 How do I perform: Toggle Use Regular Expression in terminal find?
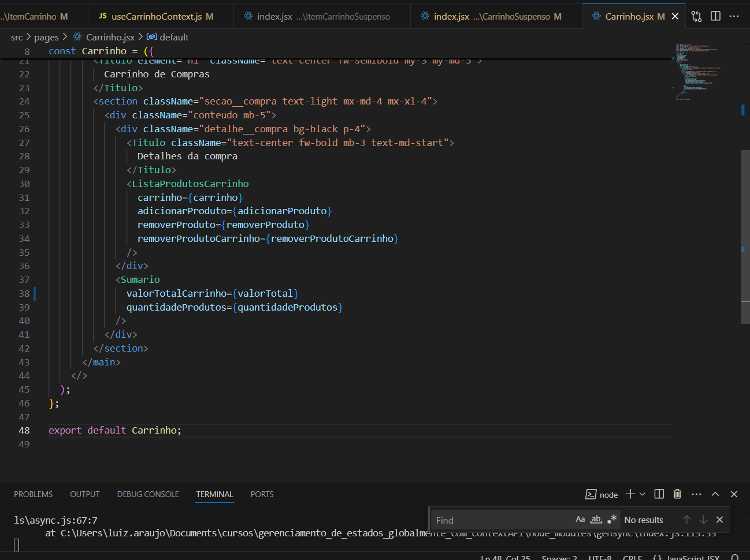click(x=612, y=520)
